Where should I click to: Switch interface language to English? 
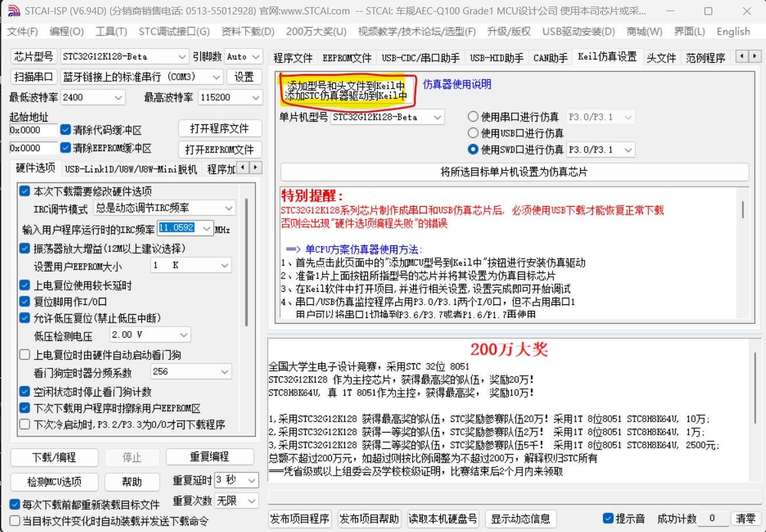(733, 31)
